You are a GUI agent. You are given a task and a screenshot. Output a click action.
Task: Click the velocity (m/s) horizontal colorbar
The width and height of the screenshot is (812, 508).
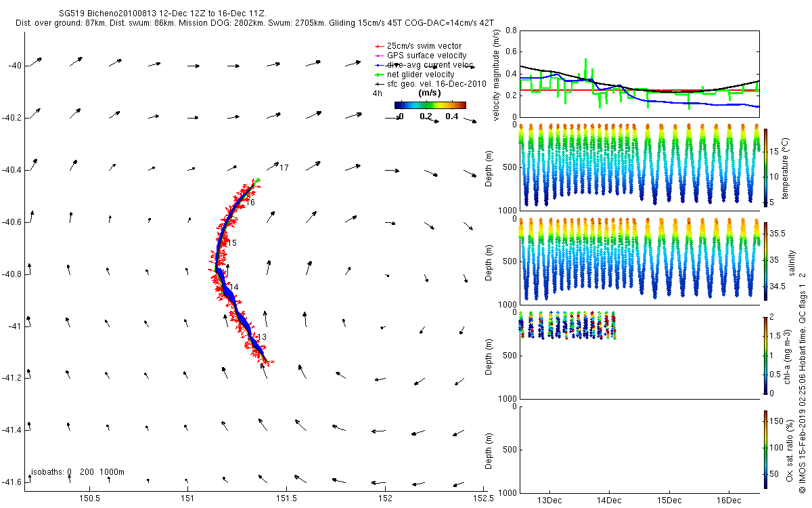(x=430, y=105)
